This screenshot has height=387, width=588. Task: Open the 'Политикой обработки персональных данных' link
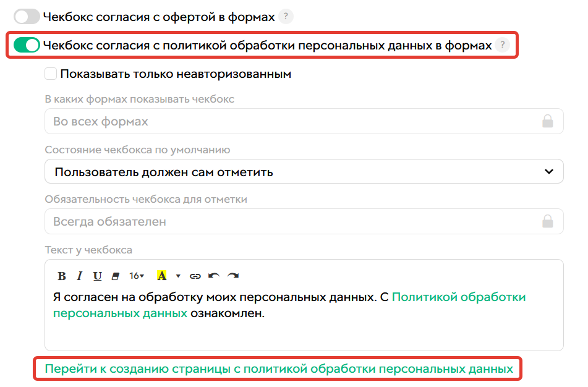459,297
